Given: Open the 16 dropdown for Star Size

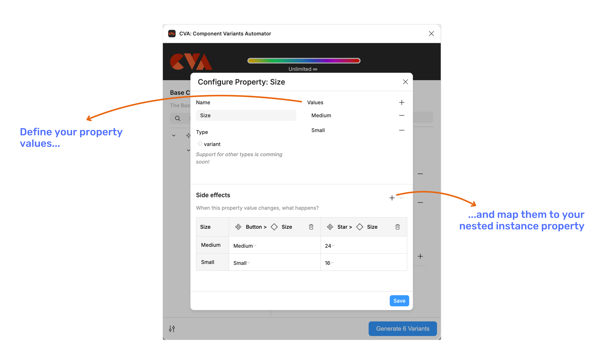Looking at the screenshot, I should (x=329, y=263).
